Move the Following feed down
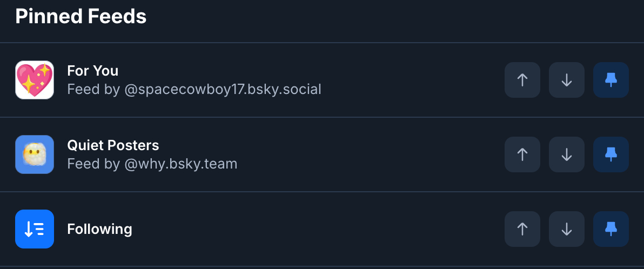Image resolution: width=644 pixels, height=269 pixels. click(x=567, y=229)
